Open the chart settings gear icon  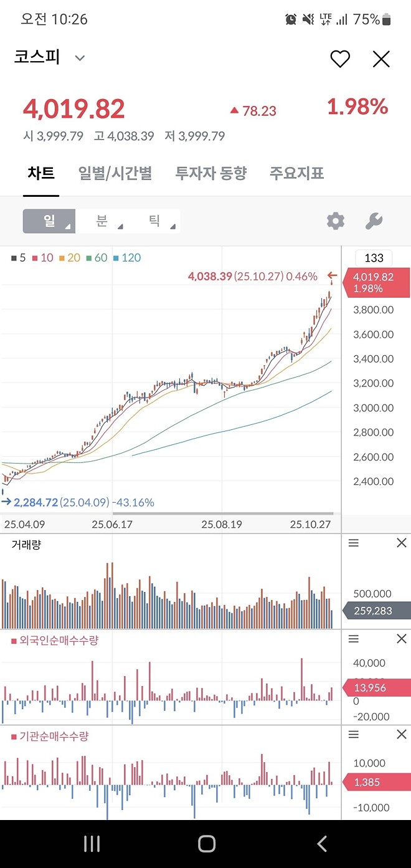[x=335, y=221]
